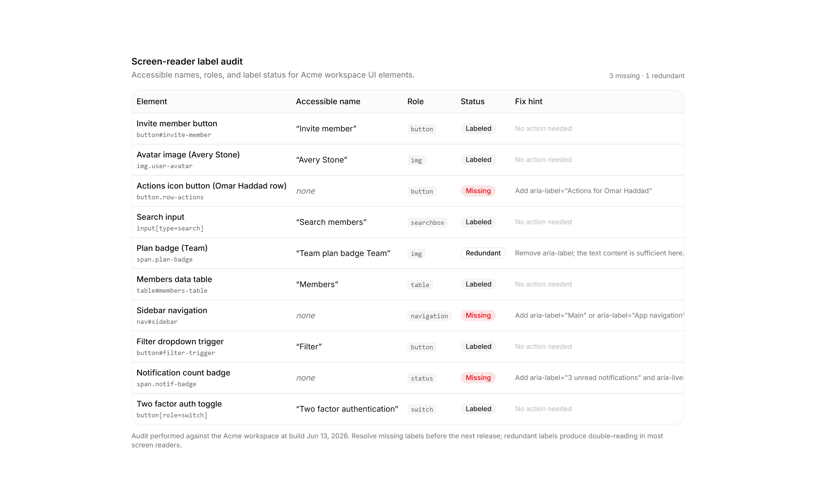
Task: Click Labeled status in Invite member row
Action: pyautogui.click(x=478, y=128)
